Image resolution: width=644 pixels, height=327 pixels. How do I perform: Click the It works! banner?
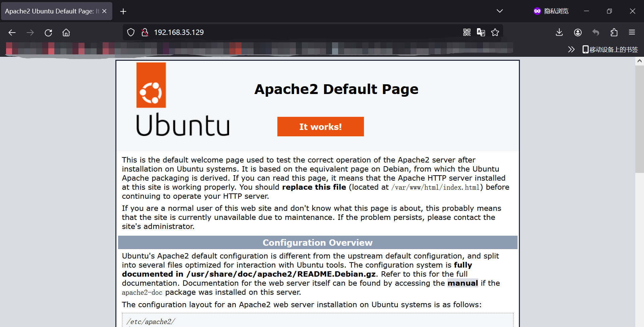coord(320,127)
